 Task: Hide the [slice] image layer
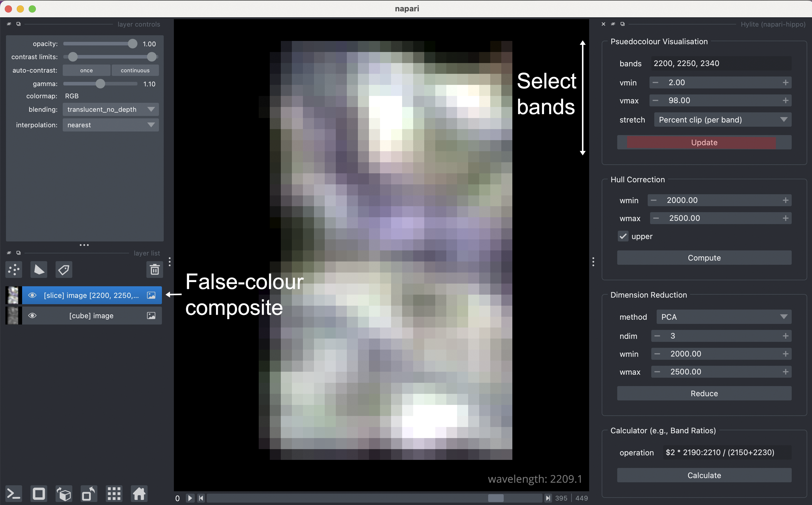click(32, 295)
